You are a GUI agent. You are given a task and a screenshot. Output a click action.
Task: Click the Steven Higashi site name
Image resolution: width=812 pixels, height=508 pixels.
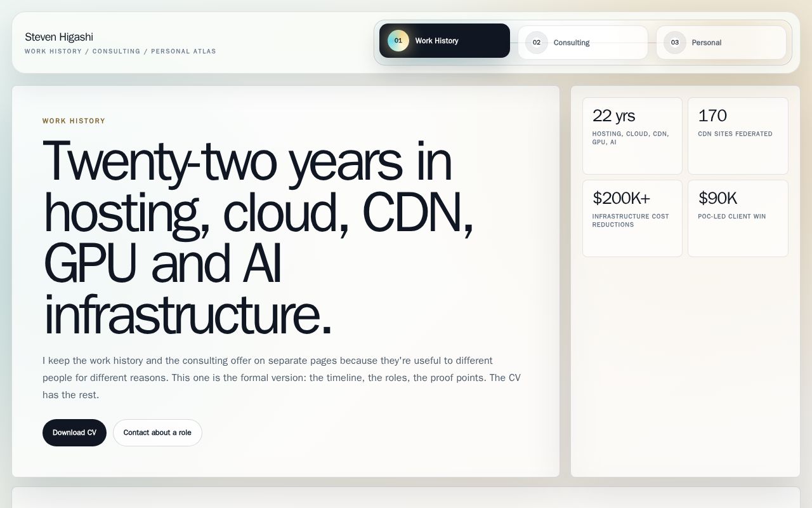pos(59,37)
